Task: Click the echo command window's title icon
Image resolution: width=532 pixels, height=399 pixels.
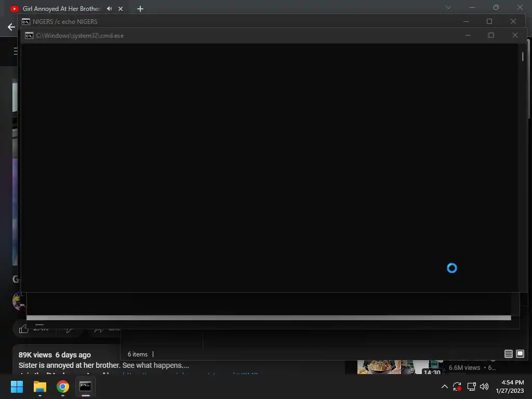Action: coord(26,22)
